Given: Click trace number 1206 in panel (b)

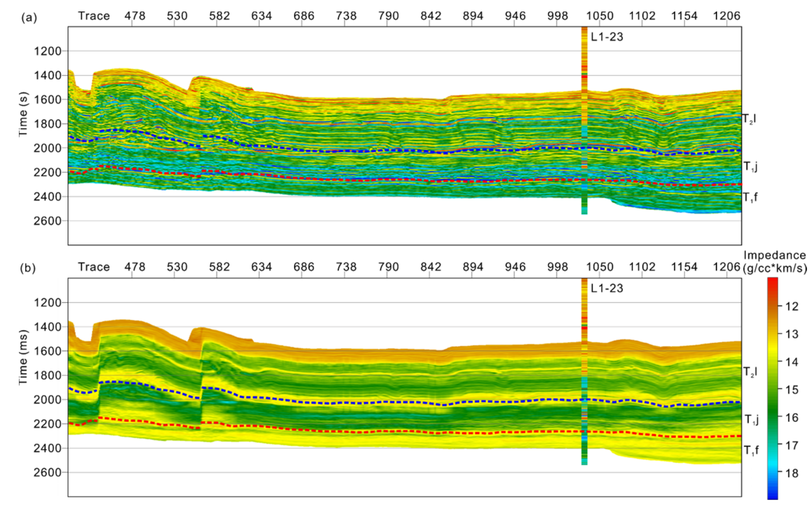Looking at the screenshot, I should 726,267.
